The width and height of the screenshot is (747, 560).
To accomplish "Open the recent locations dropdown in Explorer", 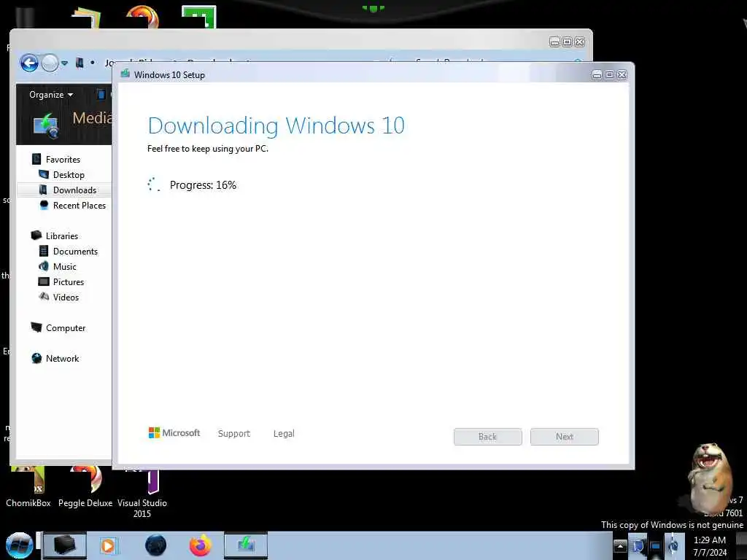I will [x=64, y=63].
